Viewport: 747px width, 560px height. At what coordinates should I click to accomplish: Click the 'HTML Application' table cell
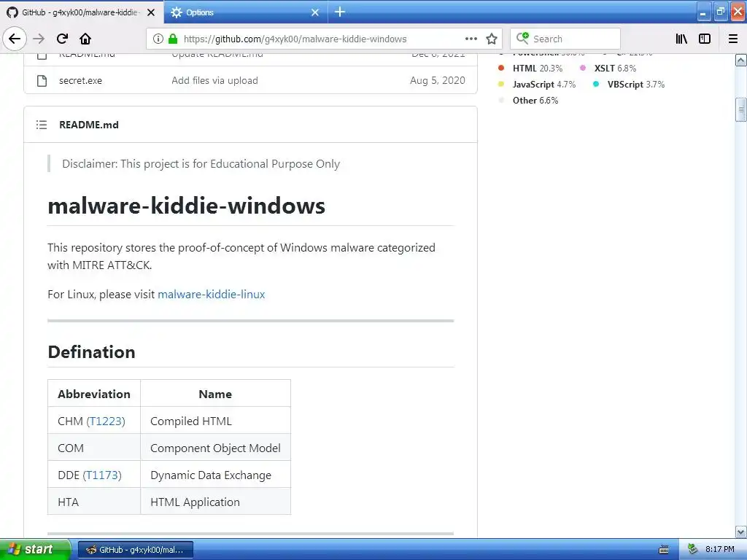(215, 502)
